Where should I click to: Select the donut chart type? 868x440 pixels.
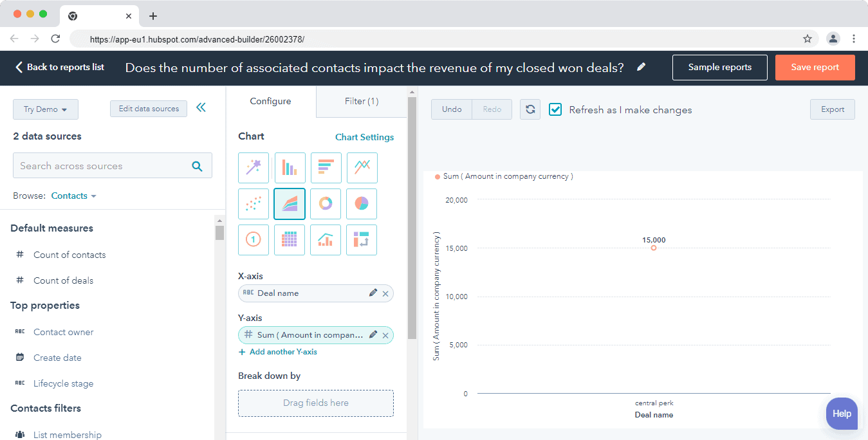click(x=325, y=204)
